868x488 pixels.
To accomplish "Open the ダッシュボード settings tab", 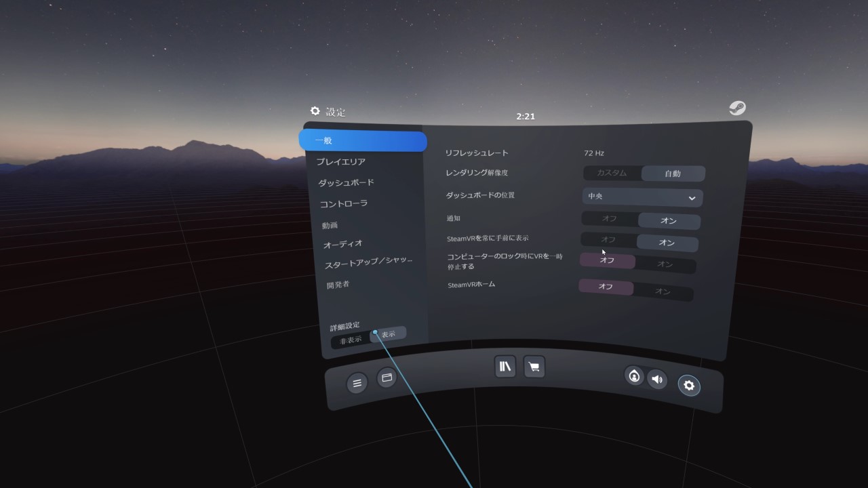I will tap(346, 182).
